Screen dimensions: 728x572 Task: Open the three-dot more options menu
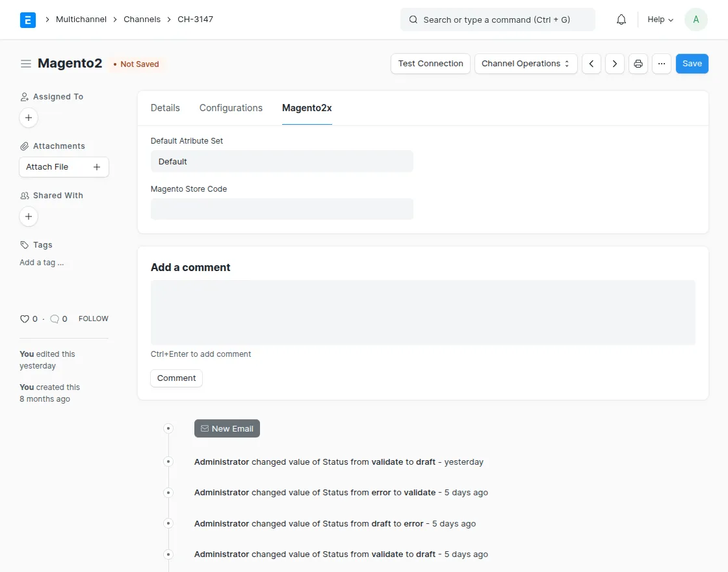coord(662,64)
